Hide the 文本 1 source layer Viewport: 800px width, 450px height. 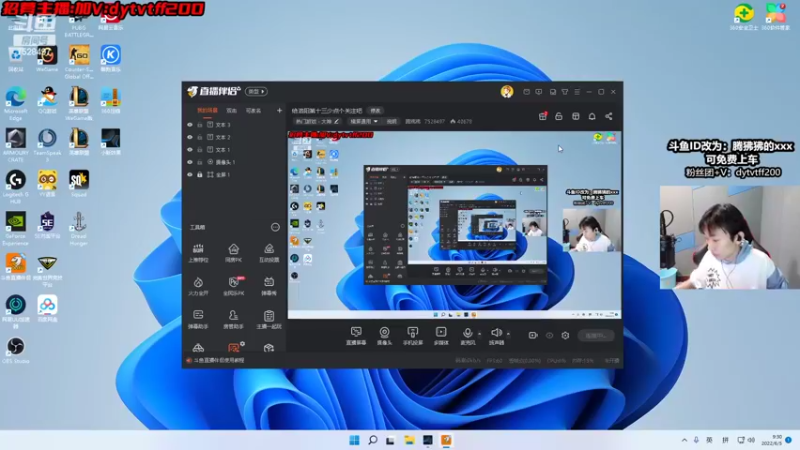click(x=190, y=149)
